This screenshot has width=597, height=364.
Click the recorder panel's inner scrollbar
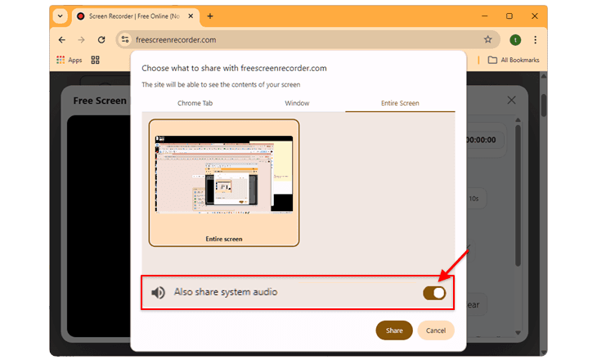click(x=518, y=194)
